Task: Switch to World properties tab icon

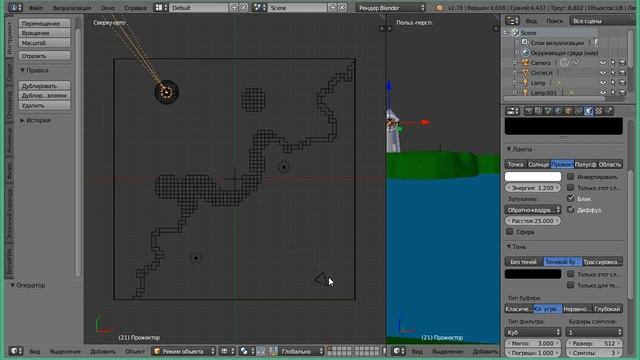Action: coord(558,111)
